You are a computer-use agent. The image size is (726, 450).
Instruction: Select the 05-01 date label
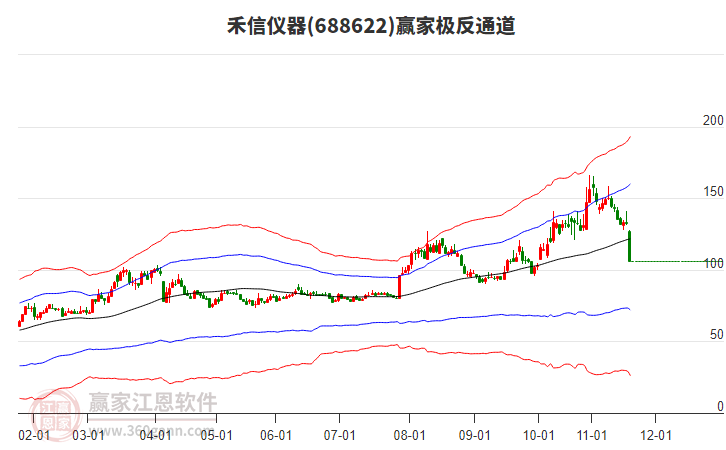pyautogui.click(x=216, y=436)
